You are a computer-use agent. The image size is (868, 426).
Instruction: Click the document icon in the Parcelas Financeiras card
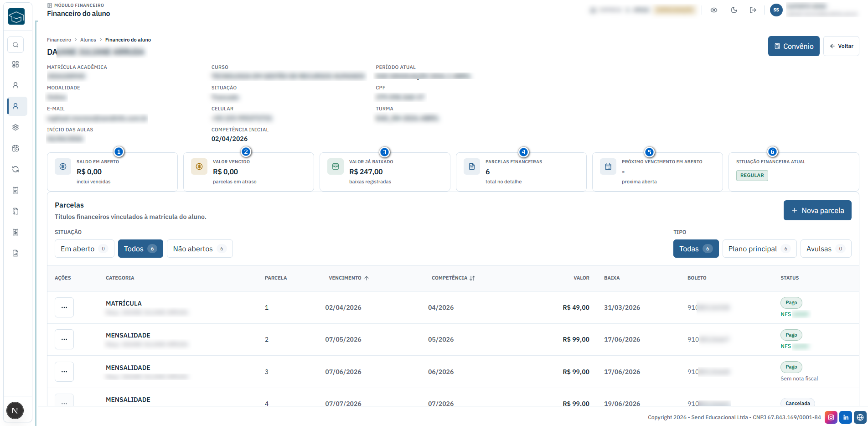click(x=472, y=166)
